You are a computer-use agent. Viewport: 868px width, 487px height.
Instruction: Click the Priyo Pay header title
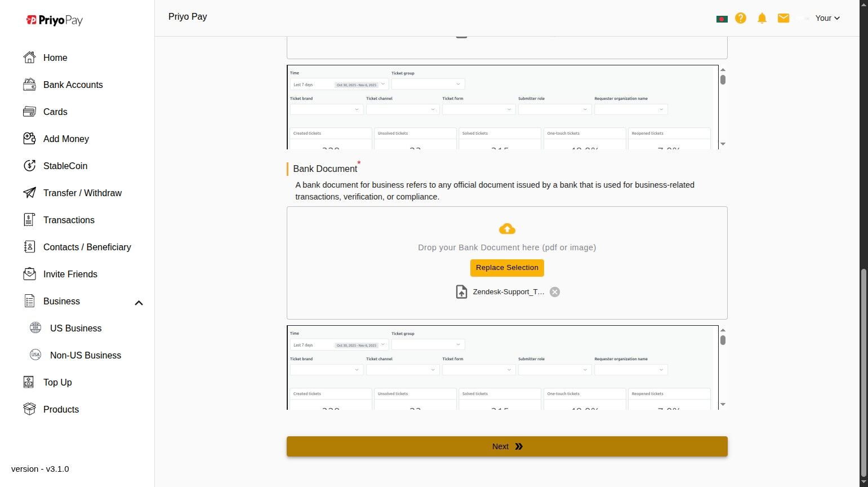pos(188,17)
